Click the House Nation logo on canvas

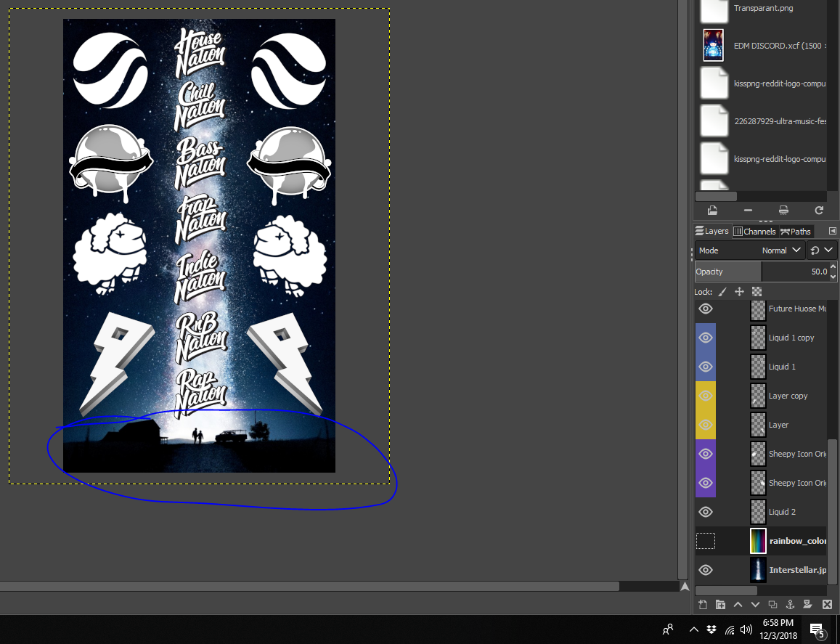tap(200, 52)
